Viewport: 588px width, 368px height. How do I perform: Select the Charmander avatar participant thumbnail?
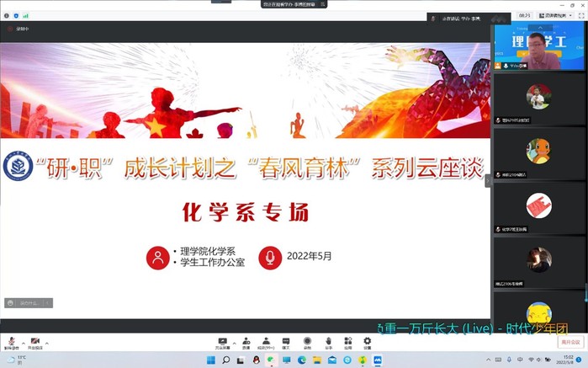[538, 152]
